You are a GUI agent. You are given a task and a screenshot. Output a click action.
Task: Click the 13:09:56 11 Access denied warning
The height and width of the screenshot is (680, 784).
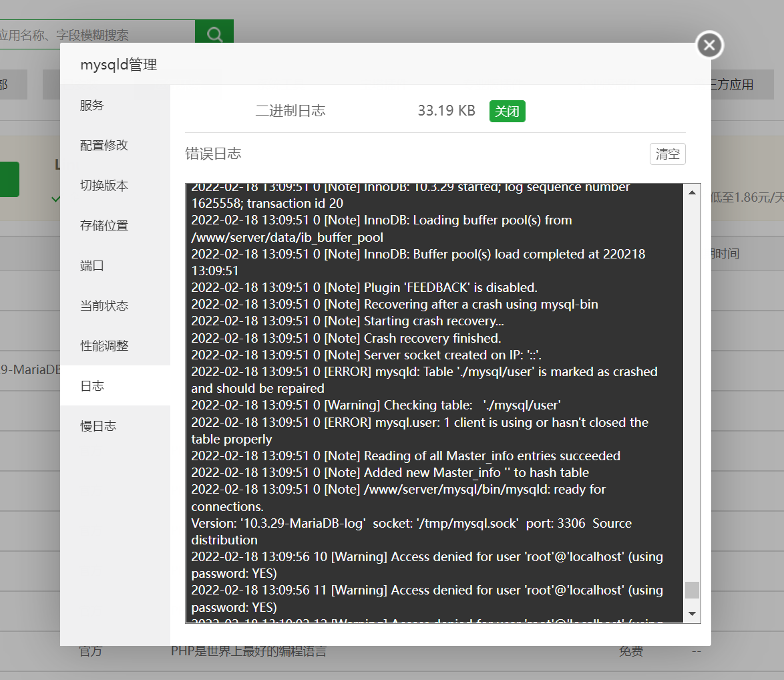[427, 599]
